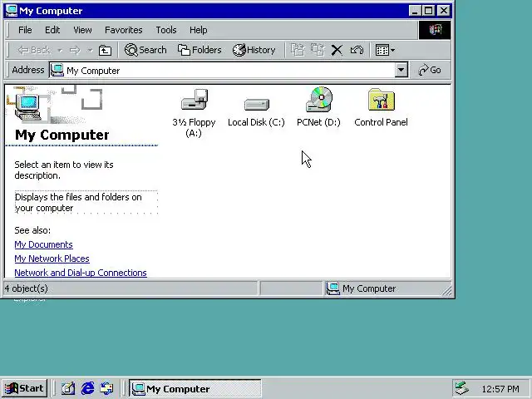The height and width of the screenshot is (399, 532).
Task: Follow the My Documents link
Action: pyautogui.click(x=43, y=244)
